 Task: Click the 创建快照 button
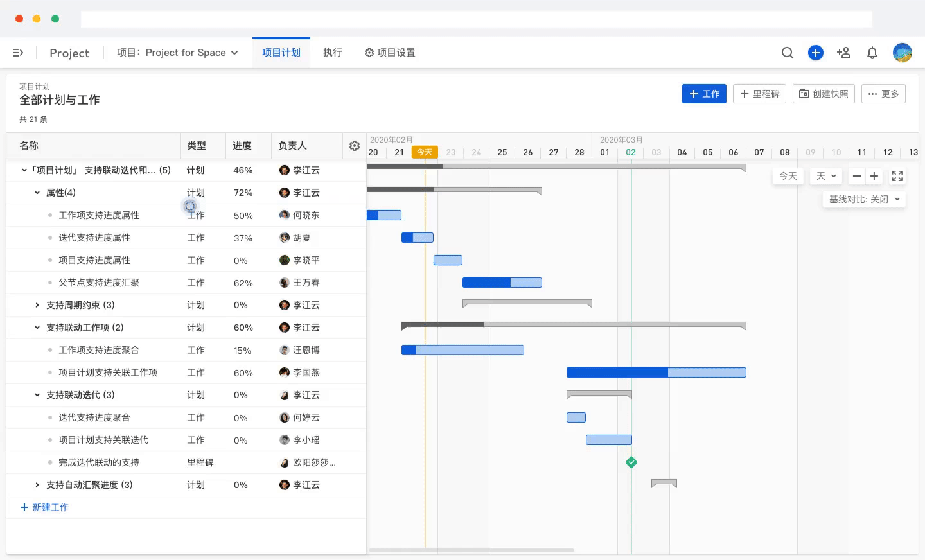point(824,94)
